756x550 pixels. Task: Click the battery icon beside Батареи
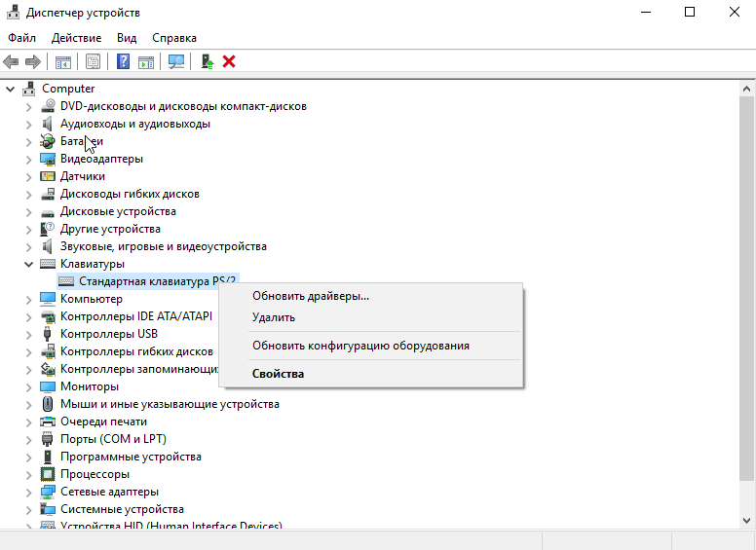tap(48, 141)
